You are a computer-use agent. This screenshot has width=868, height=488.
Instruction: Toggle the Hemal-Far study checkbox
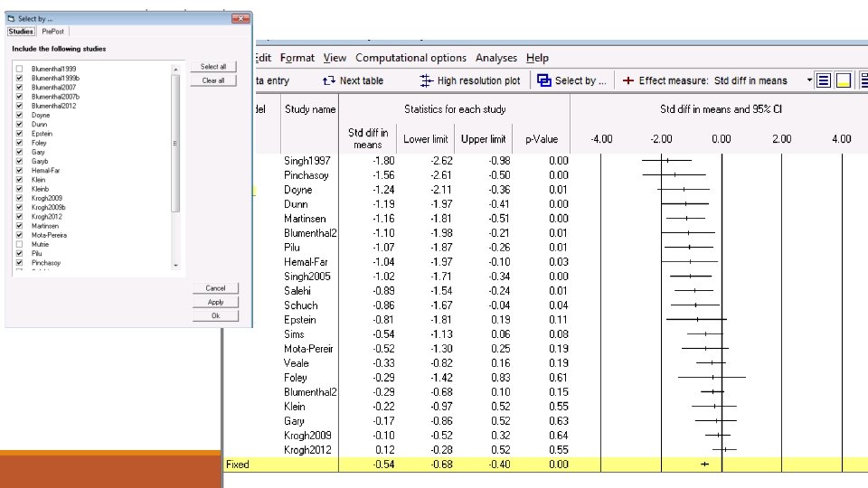click(x=19, y=171)
